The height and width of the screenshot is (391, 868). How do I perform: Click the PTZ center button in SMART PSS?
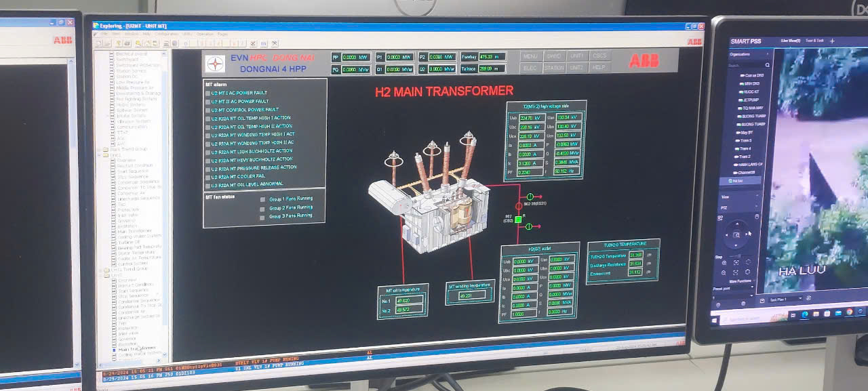pos(736,234)
